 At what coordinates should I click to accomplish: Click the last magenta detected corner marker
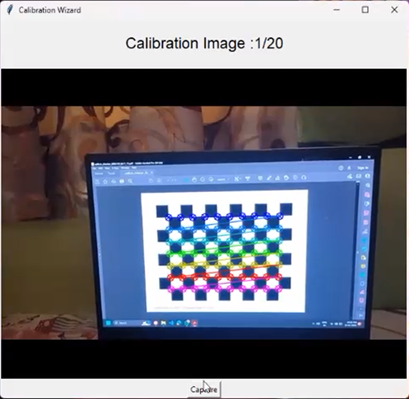(x=279, y=289)
